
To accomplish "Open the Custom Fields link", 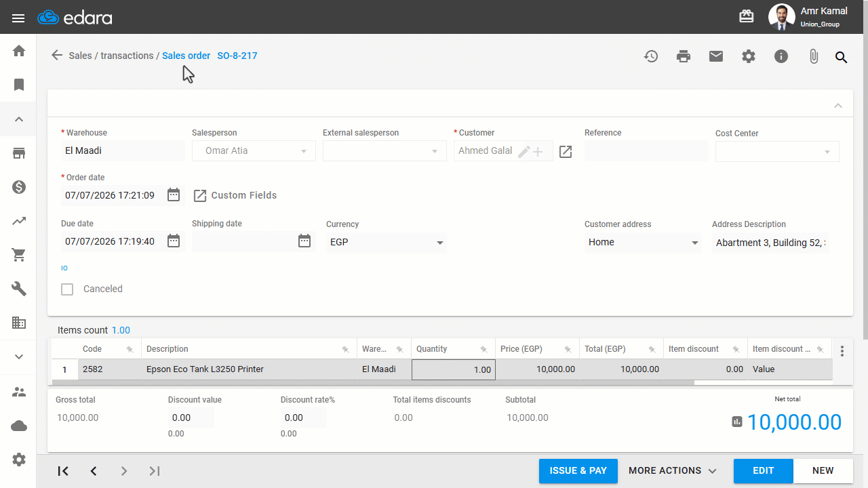I will tap(235, 195).
